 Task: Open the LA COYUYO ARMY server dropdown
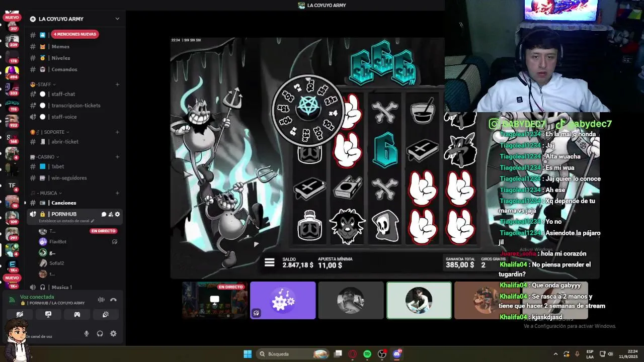pos(117,19)
